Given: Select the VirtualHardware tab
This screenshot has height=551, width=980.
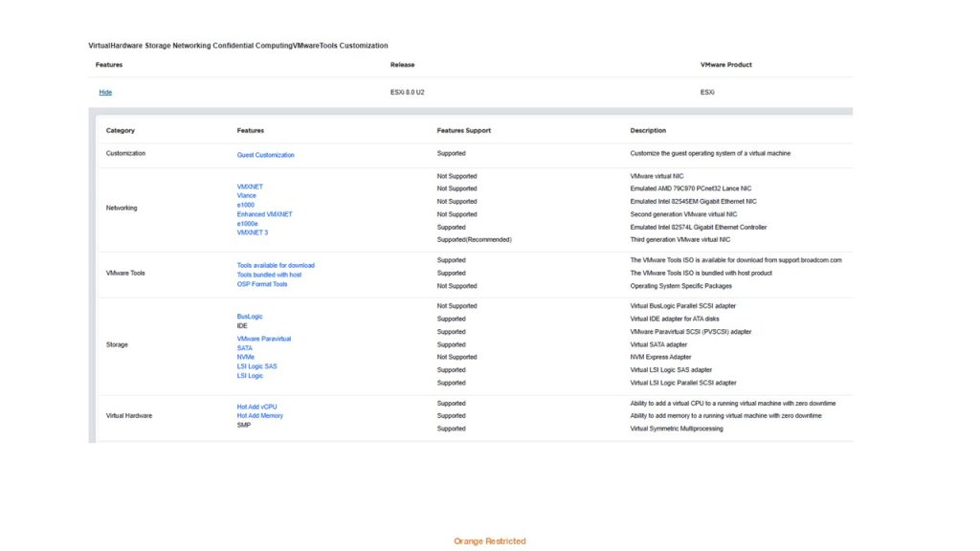Looking at the screenshot, I should pyautogui.click(x=115, y=46).
